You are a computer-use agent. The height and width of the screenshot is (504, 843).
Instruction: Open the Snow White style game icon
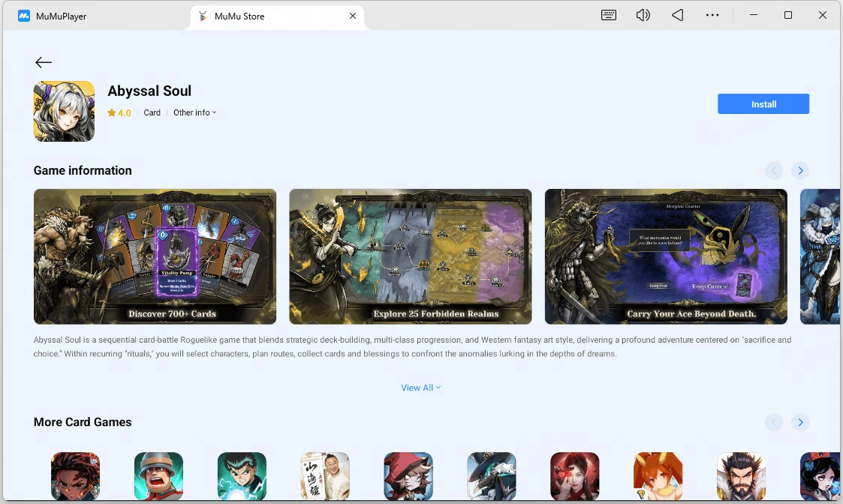coord(820,476)
